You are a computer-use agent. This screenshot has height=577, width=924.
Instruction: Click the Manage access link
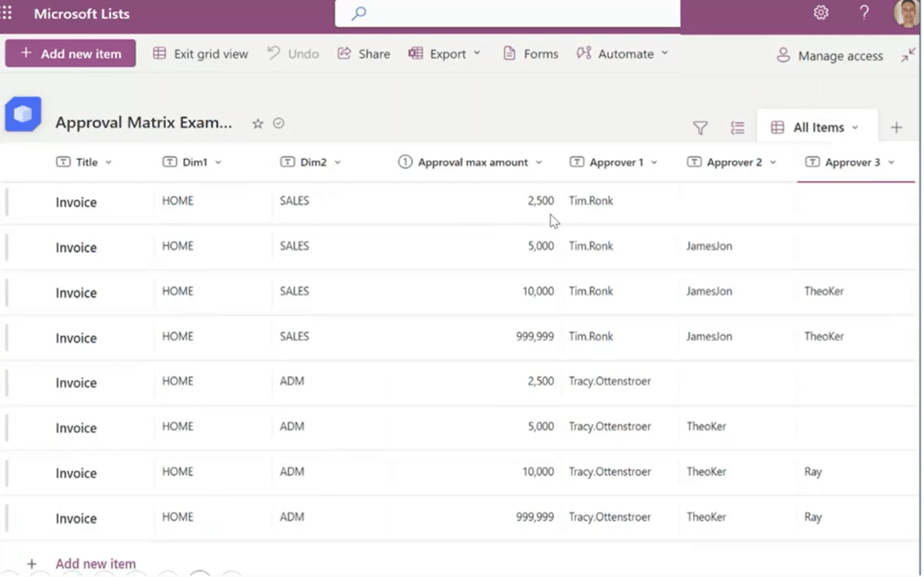click(x=830, y=56)
